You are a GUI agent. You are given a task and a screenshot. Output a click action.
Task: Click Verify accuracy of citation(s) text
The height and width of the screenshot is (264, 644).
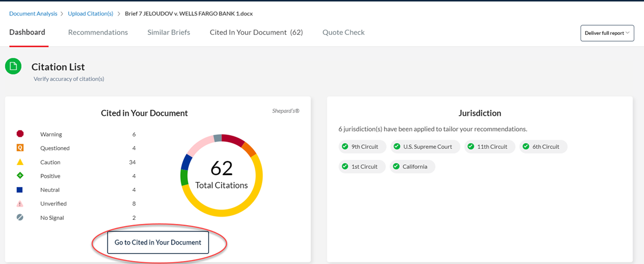coord(69,79)
